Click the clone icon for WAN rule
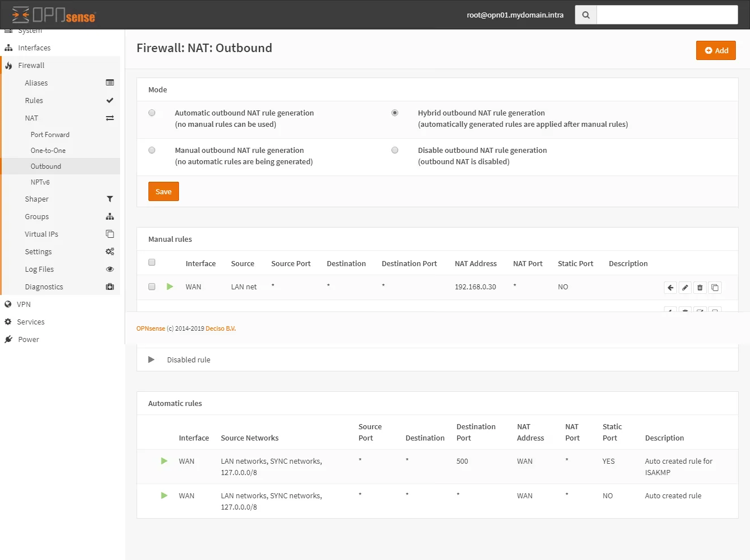Screen dimensions: 750x560 click(x=715, y=288)
